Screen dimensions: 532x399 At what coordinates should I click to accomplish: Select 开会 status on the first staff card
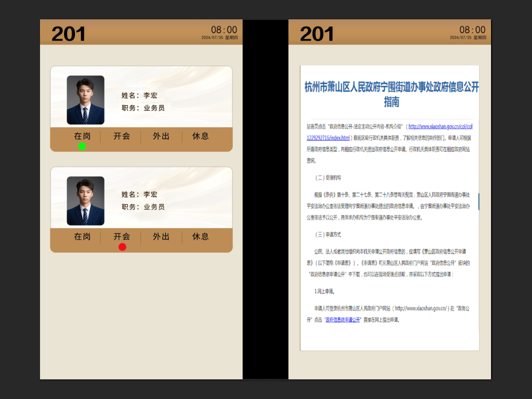122,136
